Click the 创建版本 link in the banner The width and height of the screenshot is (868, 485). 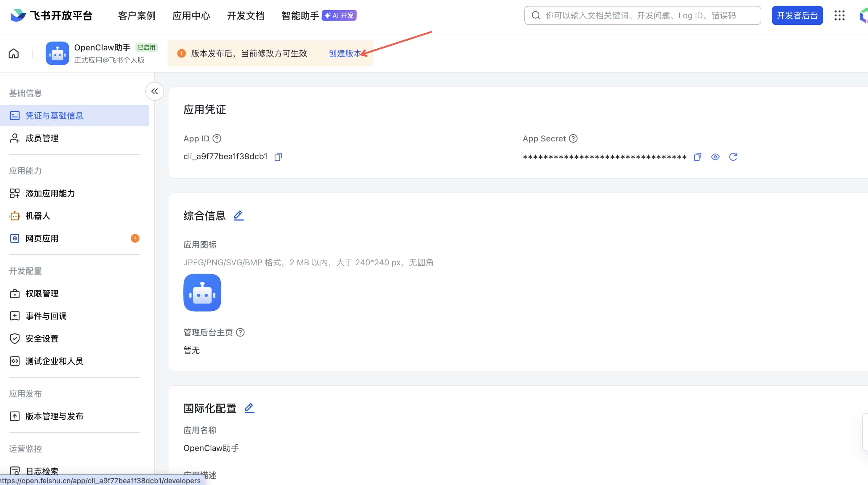click(x=344, y=53)
